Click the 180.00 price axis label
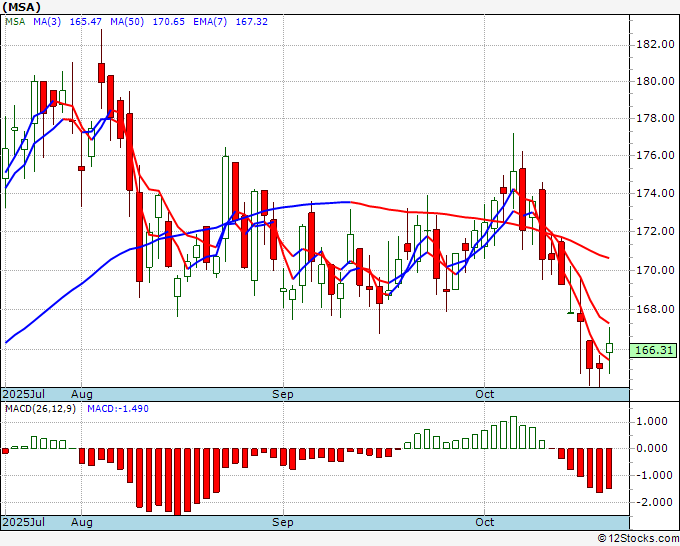The width and height of the screenshot is (680, 546). pyautogui.click(x=655, y=81)
